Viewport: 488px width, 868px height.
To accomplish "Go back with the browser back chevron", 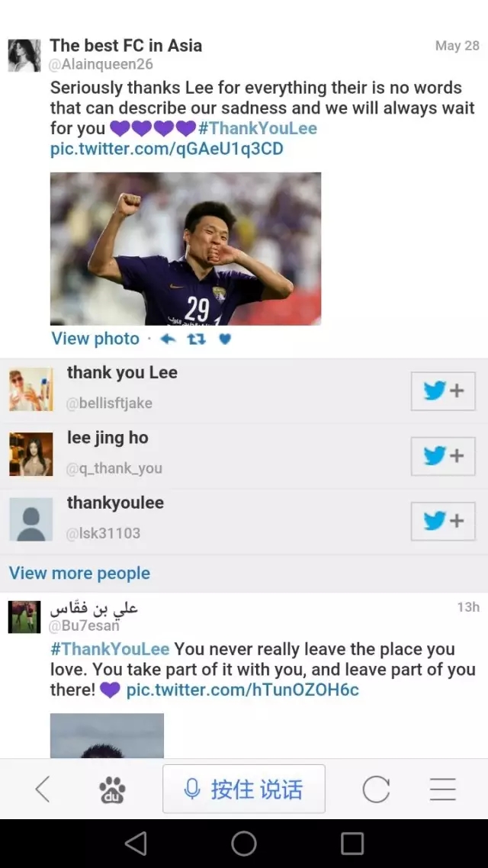I will (43, 789).
